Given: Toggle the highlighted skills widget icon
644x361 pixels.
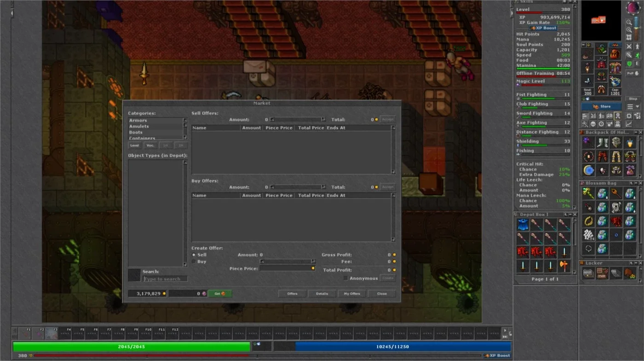Looking at the screenshot, I should click(618, 116).
